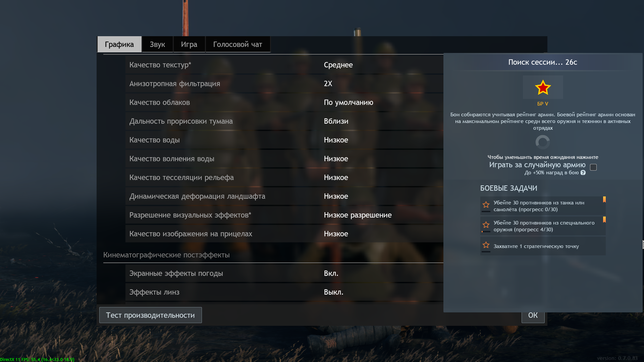This screenshot has height=362, width=644.
Task: Click the session search loading spinner
Action: pos(543,142)
